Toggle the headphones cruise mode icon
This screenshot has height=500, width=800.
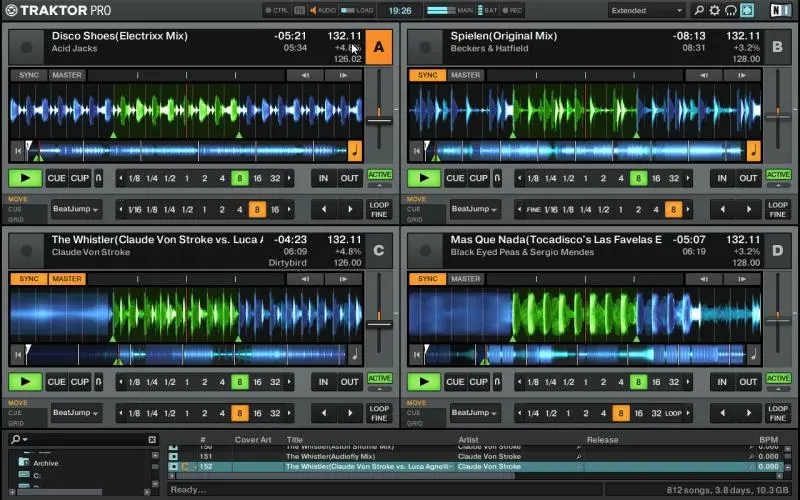[x=729, y=10]
